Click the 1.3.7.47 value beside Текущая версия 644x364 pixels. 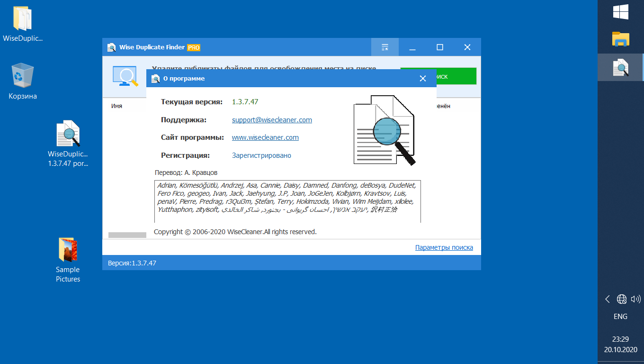(x=245, y=102)
